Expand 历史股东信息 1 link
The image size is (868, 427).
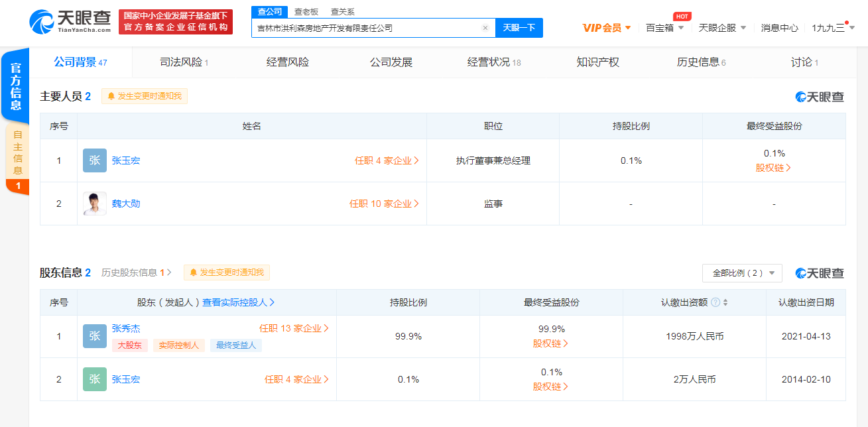pos(136,273)
